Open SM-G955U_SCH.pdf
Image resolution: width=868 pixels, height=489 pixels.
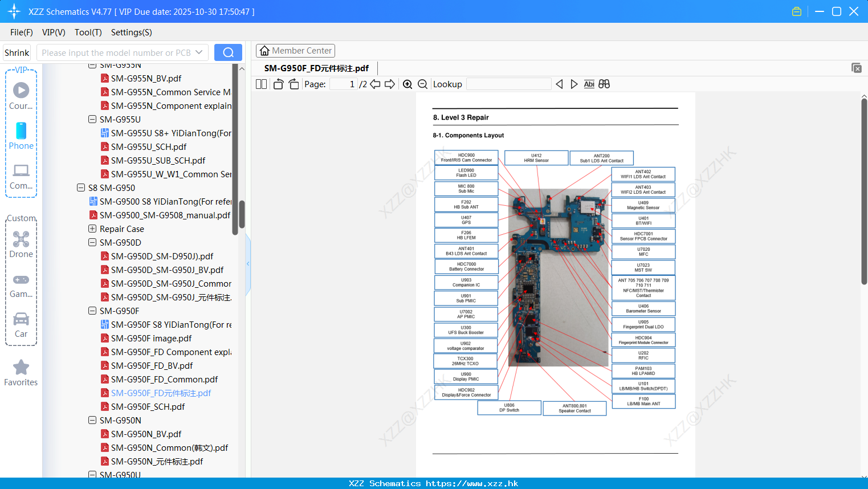tap(149, 146)
